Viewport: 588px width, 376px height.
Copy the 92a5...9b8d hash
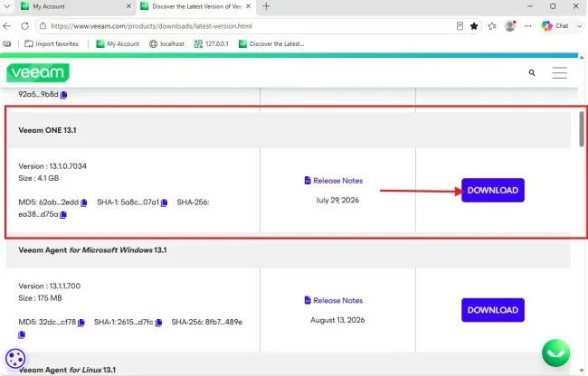(63, 95)
